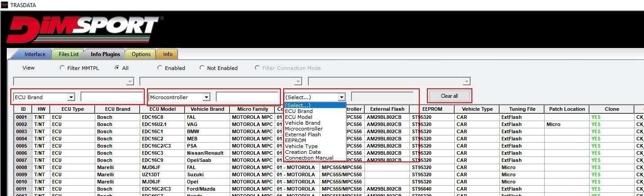Click the text field beside ECU Brand

112,97
